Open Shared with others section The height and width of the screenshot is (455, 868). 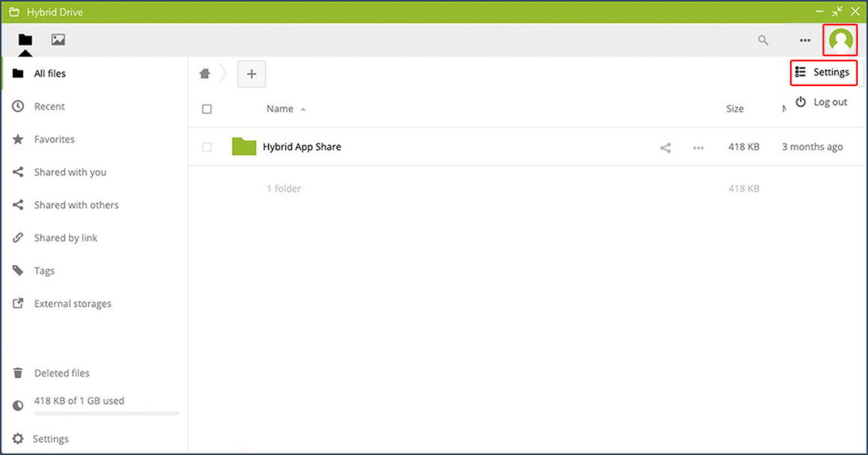tap(76, 205)
